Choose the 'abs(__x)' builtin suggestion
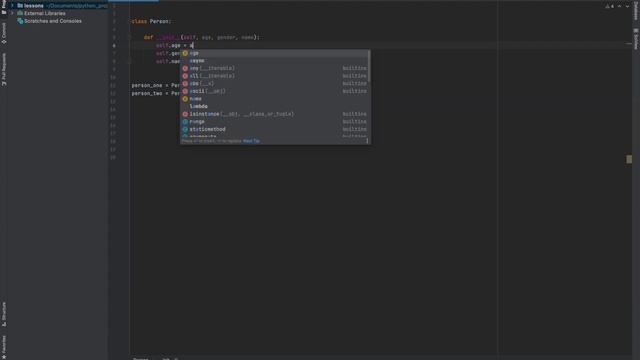Viewport: 640px width, 360px height. pos(274,83)
